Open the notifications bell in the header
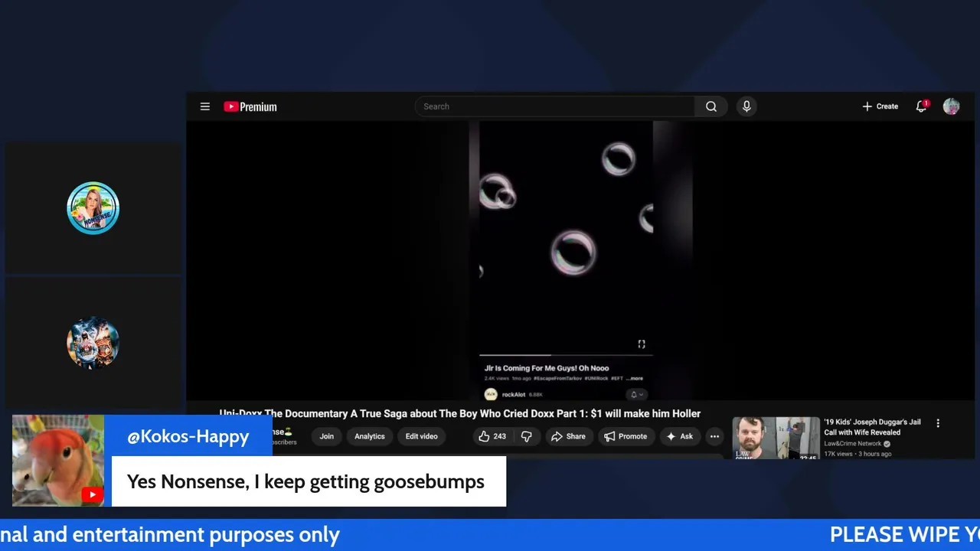980x551 pixels. (x=921, y=106)
